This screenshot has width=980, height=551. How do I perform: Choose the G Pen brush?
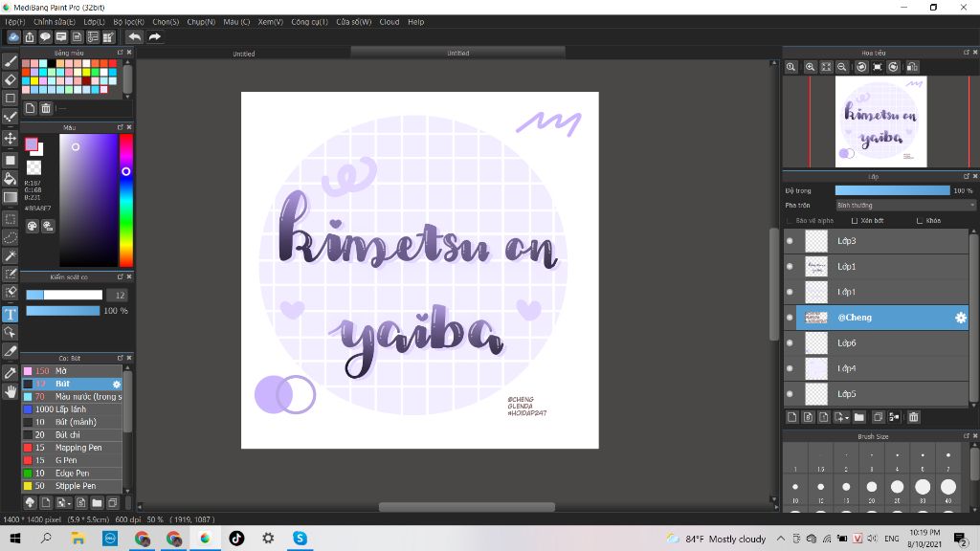click(72, 460)
